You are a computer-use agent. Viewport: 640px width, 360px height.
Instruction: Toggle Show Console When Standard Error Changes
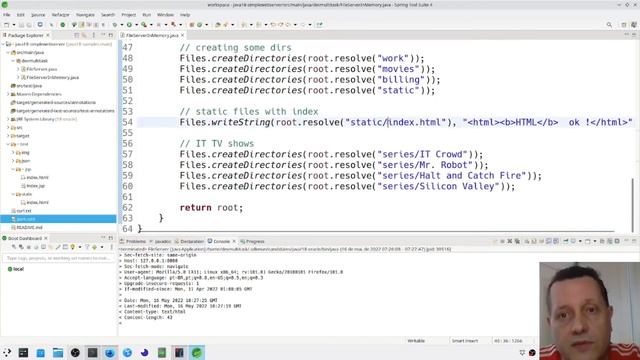[x=556, y=241]
